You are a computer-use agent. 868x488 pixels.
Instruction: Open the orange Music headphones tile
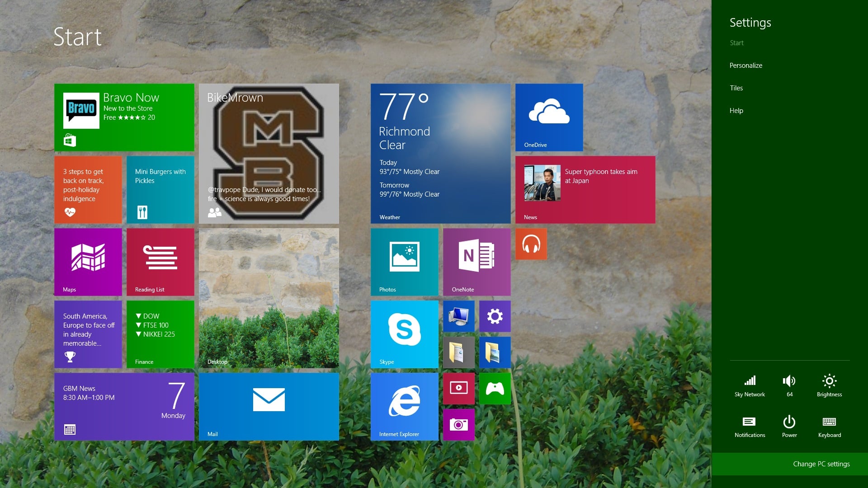(531, 244)
